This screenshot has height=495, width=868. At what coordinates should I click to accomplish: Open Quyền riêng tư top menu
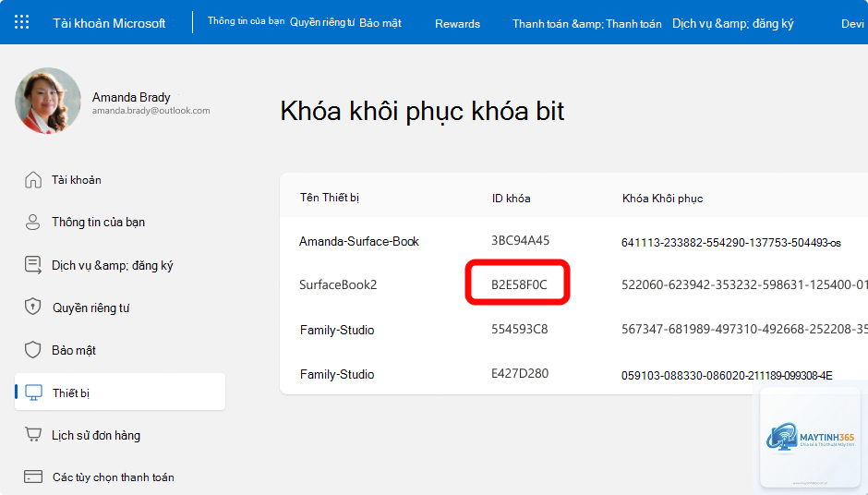[322, 23]
